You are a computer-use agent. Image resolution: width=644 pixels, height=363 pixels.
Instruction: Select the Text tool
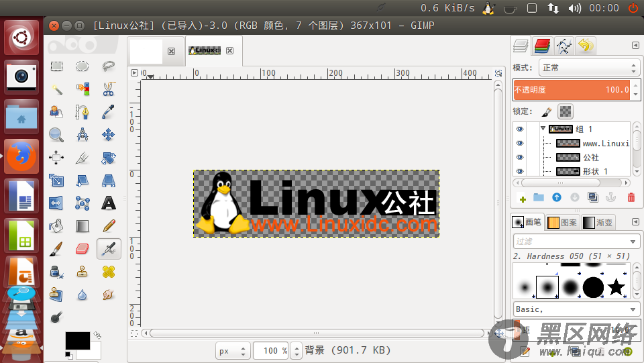(x=109, y=203)
